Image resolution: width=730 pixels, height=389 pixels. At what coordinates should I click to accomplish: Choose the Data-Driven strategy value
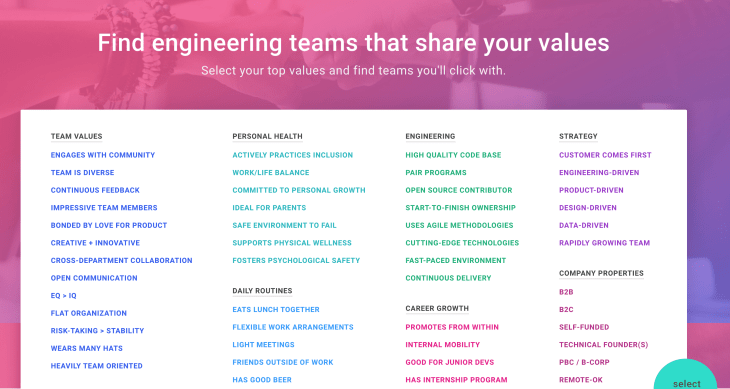pos(584,225)
